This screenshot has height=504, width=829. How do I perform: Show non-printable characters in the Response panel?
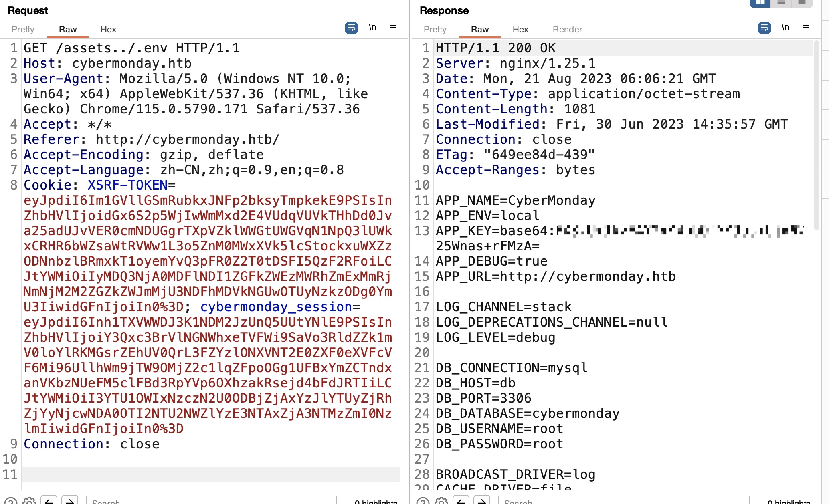point(785,28)
